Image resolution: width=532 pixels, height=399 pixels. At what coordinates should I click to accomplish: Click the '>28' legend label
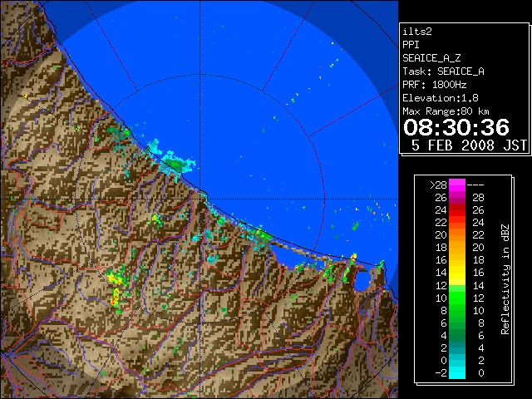pyautogui.click(x=438, y=185)
